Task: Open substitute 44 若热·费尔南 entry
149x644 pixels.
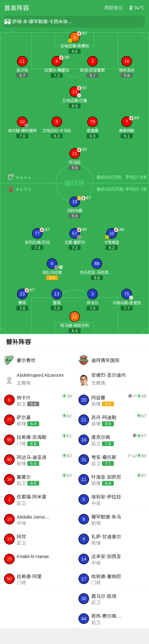Action: [112, 619]
